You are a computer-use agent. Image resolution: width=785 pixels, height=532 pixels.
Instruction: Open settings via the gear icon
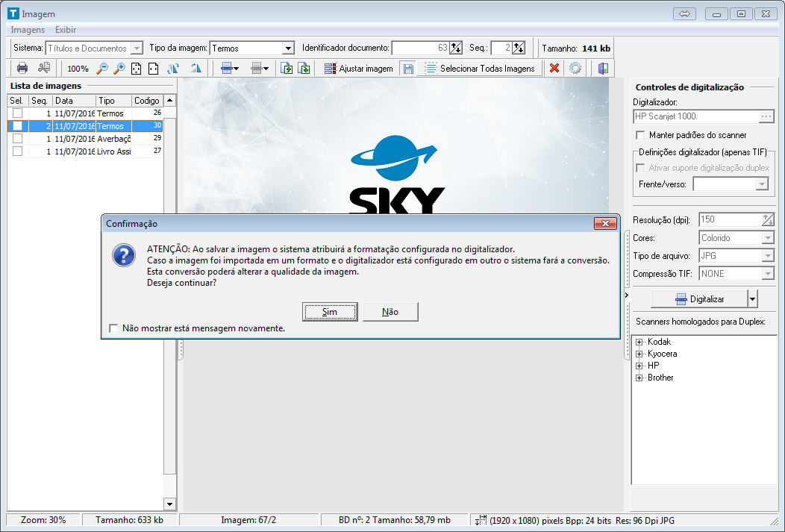click(x=575, y=68)
